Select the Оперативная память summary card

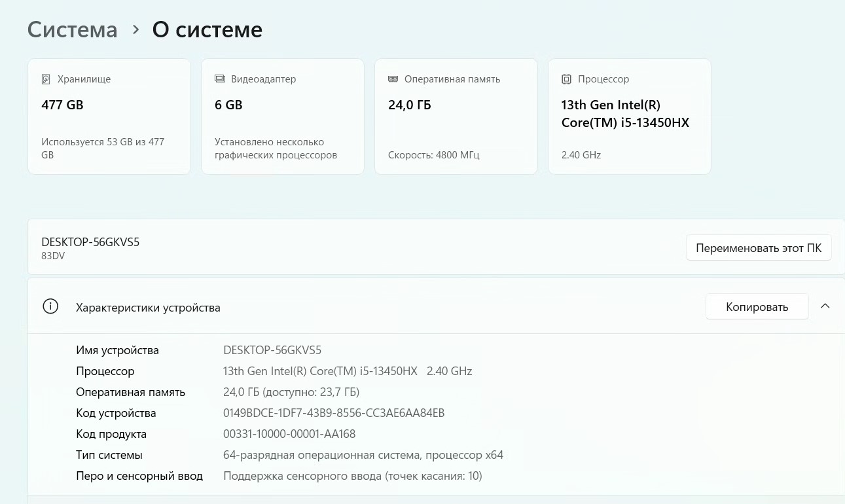(456, 116)
